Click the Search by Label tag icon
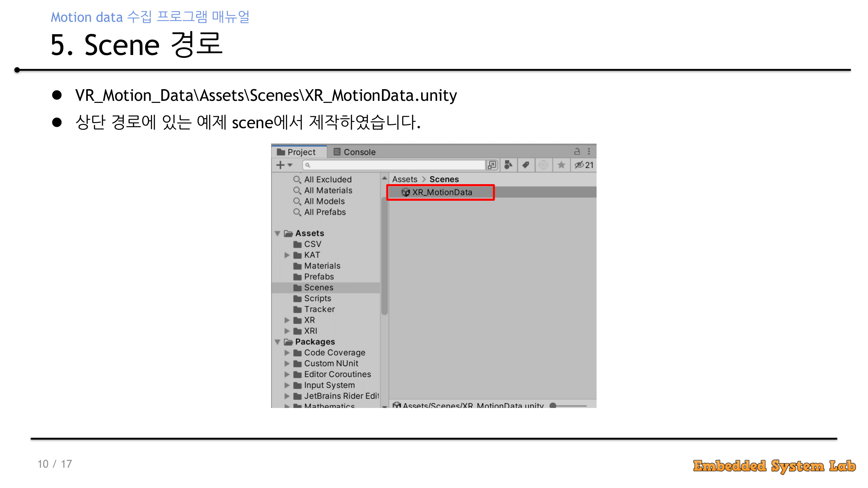 click(x=525, y=165)
